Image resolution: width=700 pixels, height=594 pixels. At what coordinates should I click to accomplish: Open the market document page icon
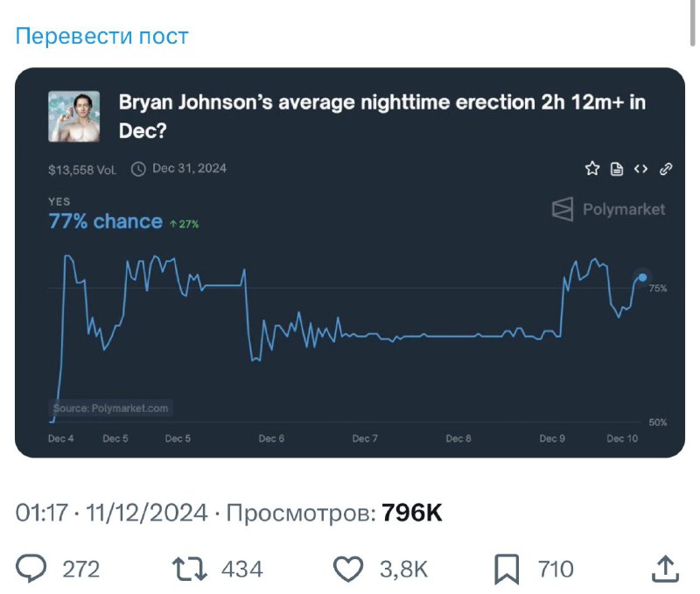click(x=616, y=169)
